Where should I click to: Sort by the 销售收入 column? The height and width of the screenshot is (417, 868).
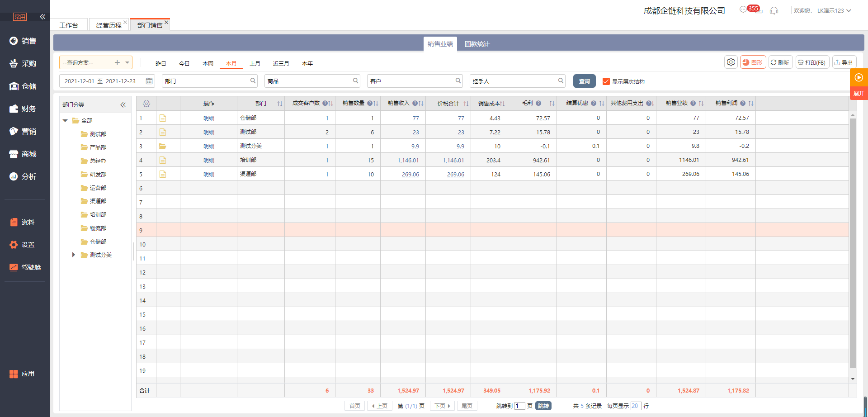[x=421, y=104]
